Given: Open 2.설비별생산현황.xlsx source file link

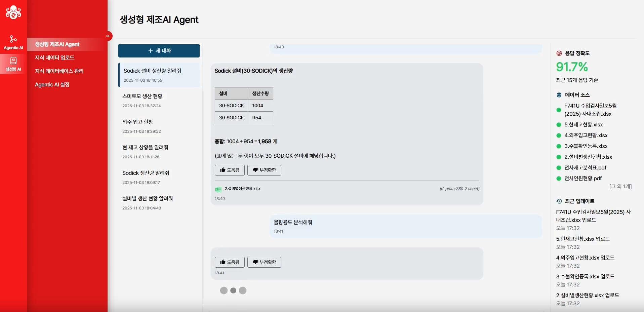Looking at the screenshot, I should [243, 189].
